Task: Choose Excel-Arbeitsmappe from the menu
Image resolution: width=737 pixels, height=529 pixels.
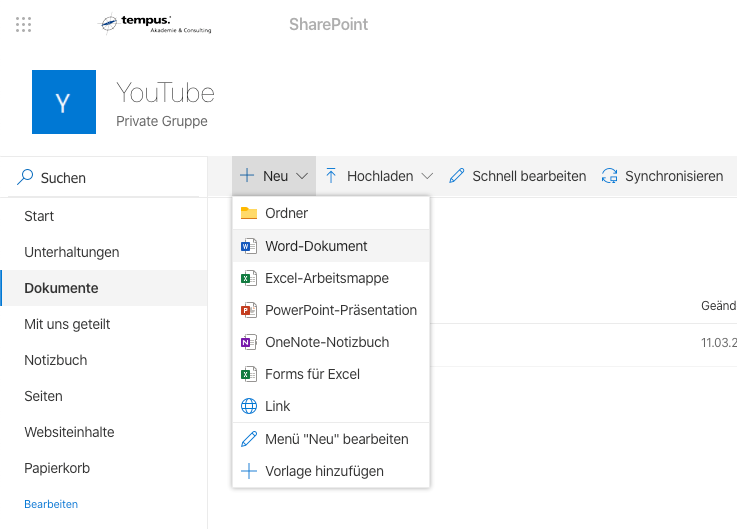Action: pyautogui.click(x=331, y=278)
